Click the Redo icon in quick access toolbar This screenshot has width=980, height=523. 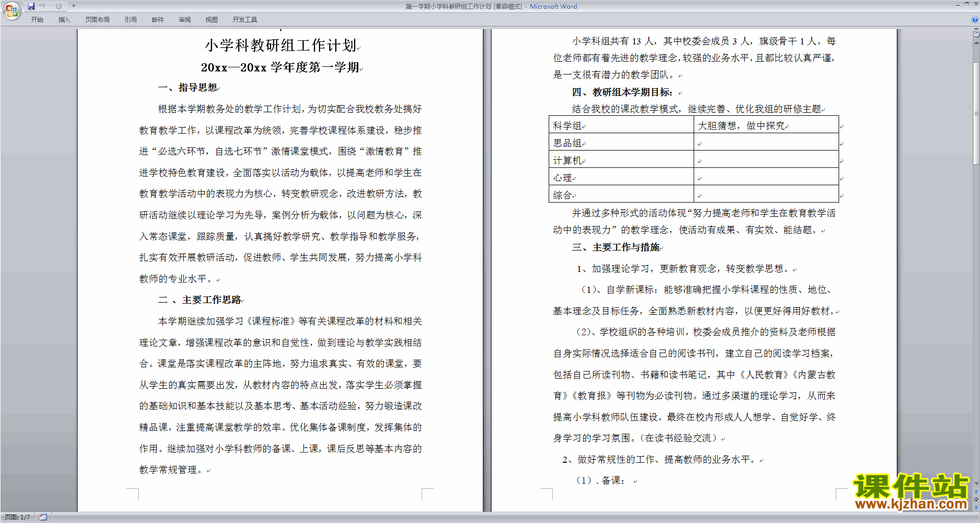point(59,6)
